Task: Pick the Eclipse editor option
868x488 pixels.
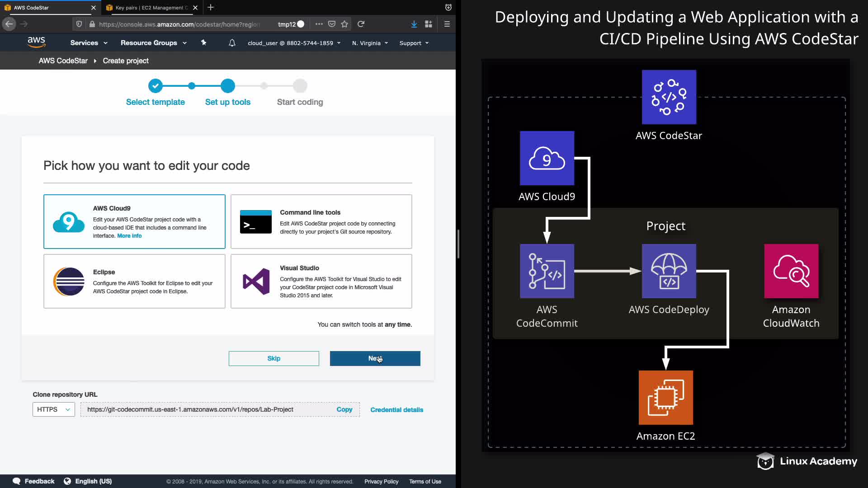Action: coord(134,281)
